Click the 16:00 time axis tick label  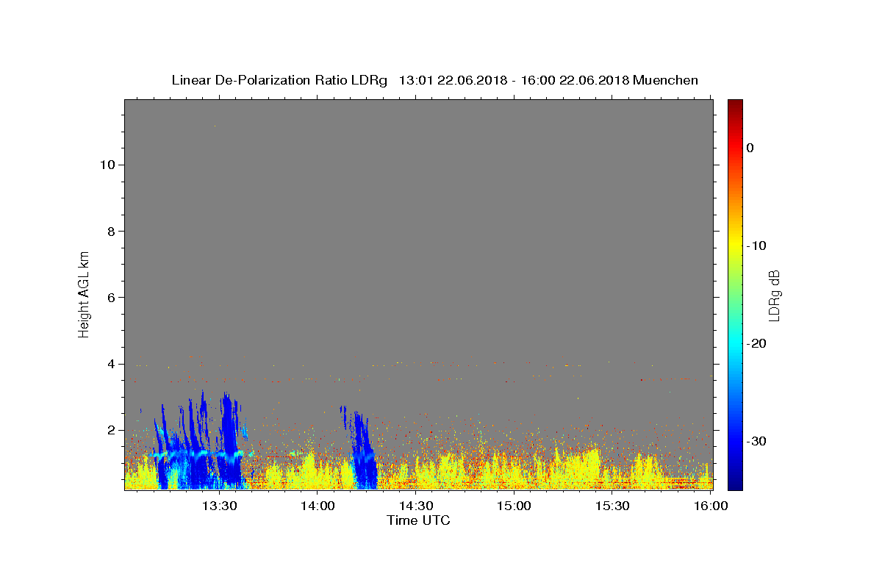[710, 506]
